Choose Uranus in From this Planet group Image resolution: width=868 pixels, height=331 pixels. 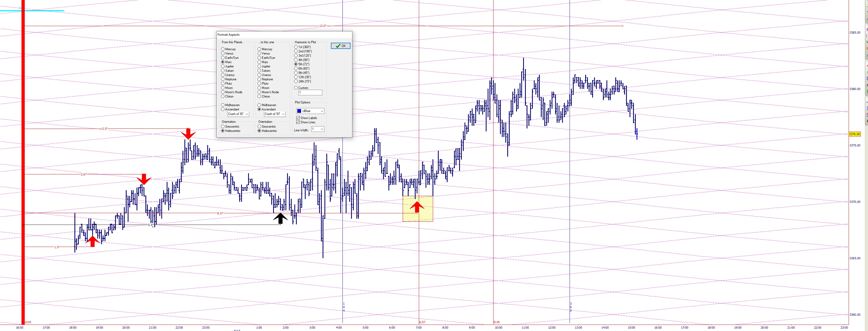(228, 75)
